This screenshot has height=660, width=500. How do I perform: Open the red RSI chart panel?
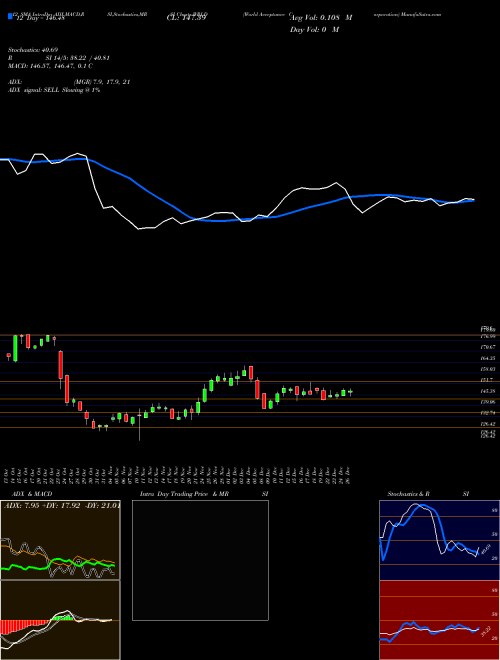pos(439,620)
